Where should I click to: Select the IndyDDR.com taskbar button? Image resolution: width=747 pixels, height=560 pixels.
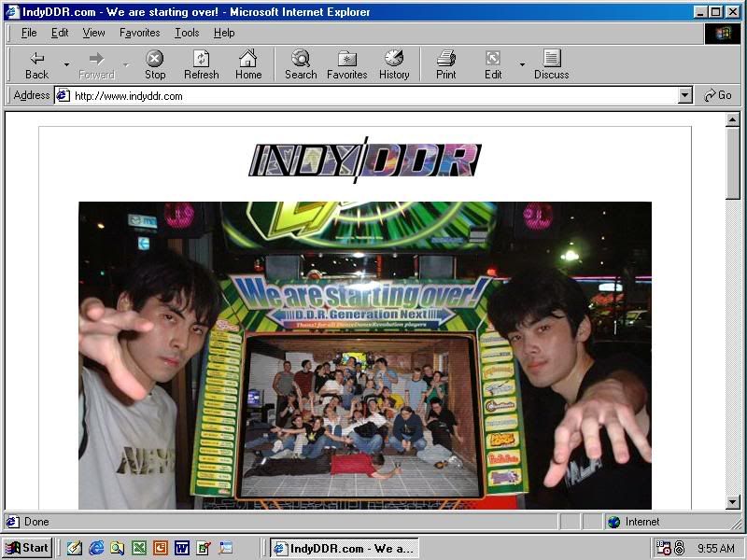345,548
